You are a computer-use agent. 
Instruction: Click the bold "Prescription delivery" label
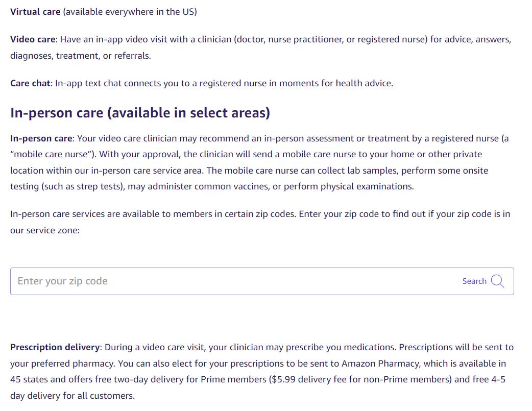(55, 347)
